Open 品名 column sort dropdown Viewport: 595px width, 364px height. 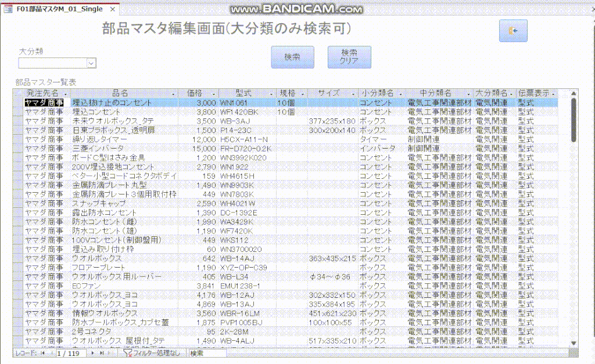173,93
